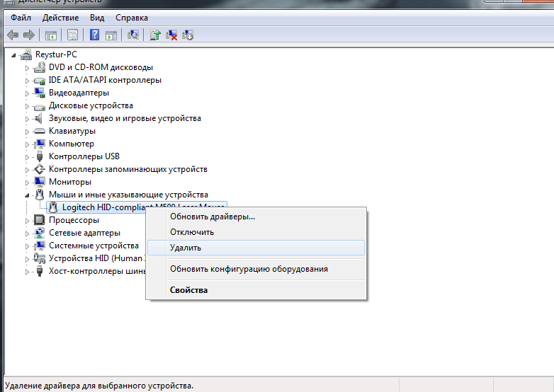
Task: Click the Мыши category mouse icon
Action: [40, 195]
